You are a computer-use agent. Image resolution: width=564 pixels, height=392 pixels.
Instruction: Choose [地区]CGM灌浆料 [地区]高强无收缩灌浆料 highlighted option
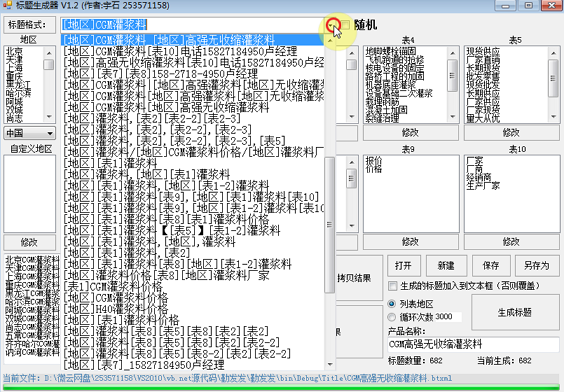point(193,40)
